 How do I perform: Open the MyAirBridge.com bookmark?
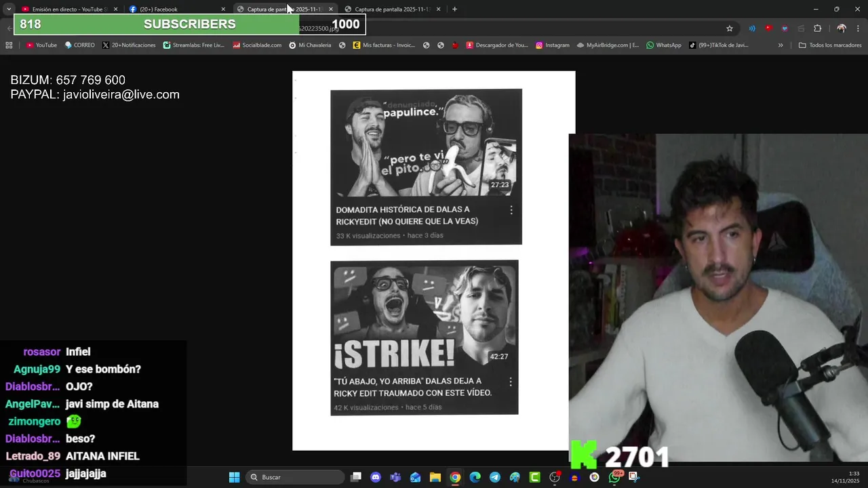(608, 45)
